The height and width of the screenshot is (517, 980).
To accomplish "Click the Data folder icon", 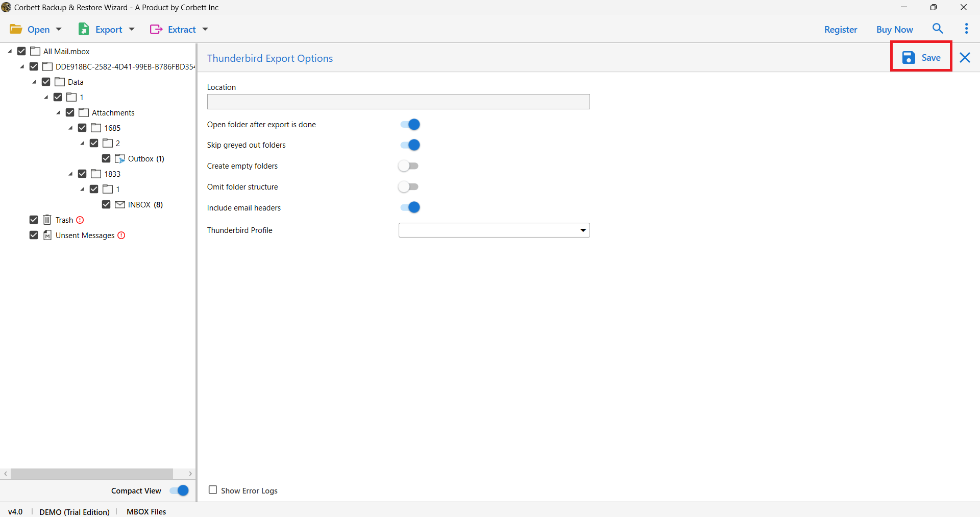I will [x=60, y=82].
